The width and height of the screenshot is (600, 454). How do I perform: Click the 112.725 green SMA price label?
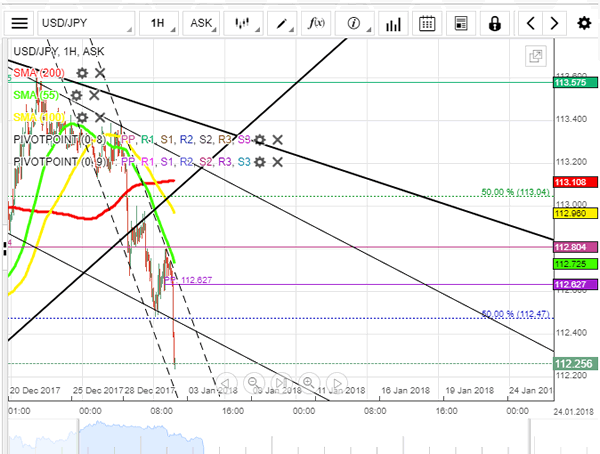575,264
